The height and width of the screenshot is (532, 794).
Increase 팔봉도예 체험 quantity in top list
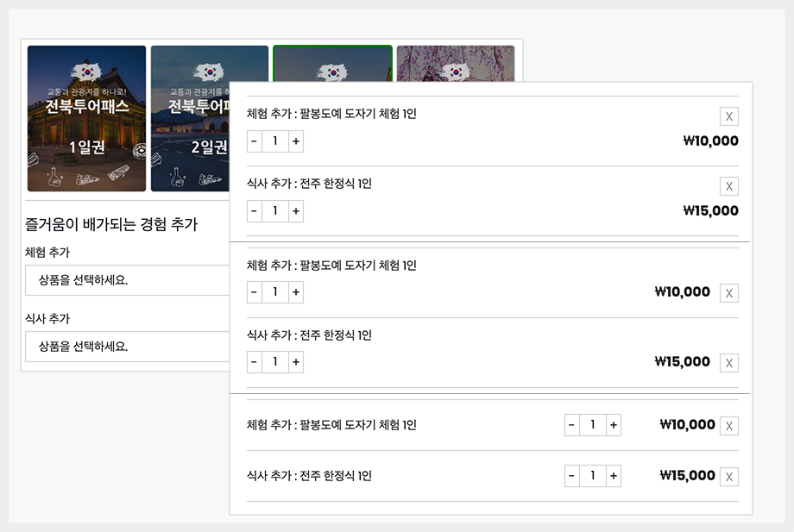[x=296, y=141]
